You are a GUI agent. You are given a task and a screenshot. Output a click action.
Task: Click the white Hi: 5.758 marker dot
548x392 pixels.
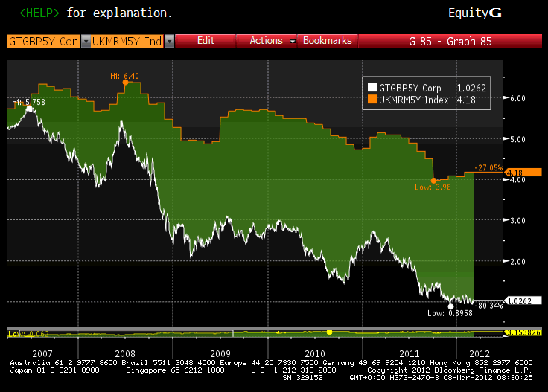point(29,109)
